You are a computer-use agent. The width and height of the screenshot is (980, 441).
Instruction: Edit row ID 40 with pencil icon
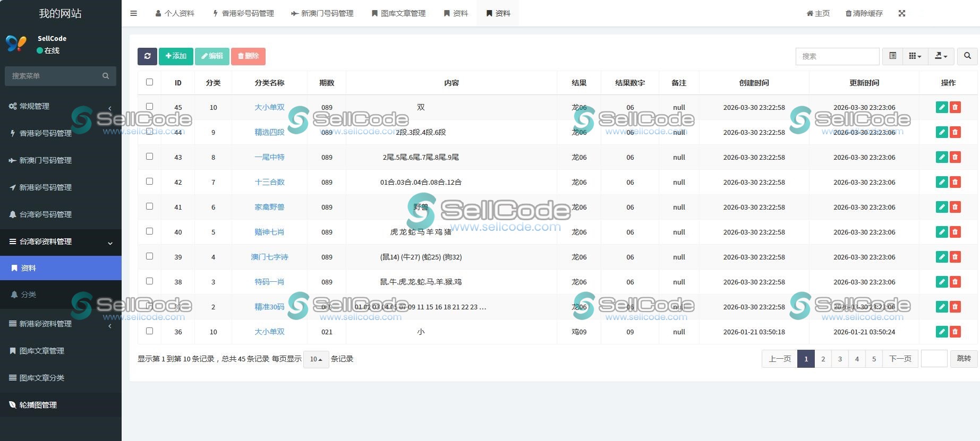[x=942, y=232]
